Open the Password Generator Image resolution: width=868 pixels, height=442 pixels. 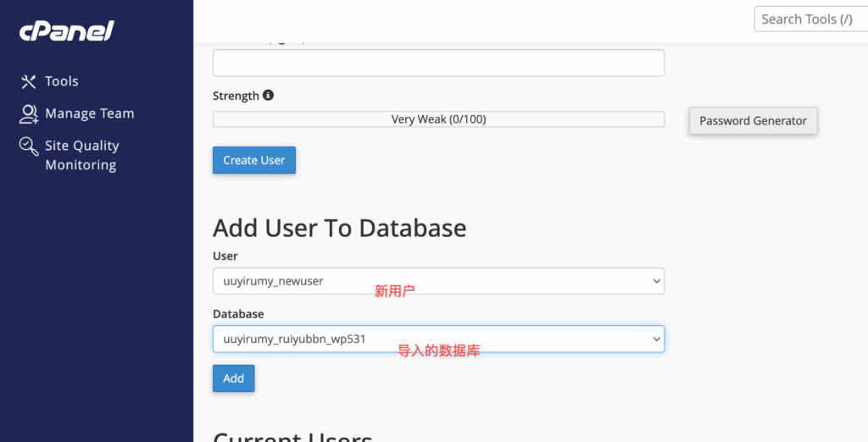click(753, 121)
